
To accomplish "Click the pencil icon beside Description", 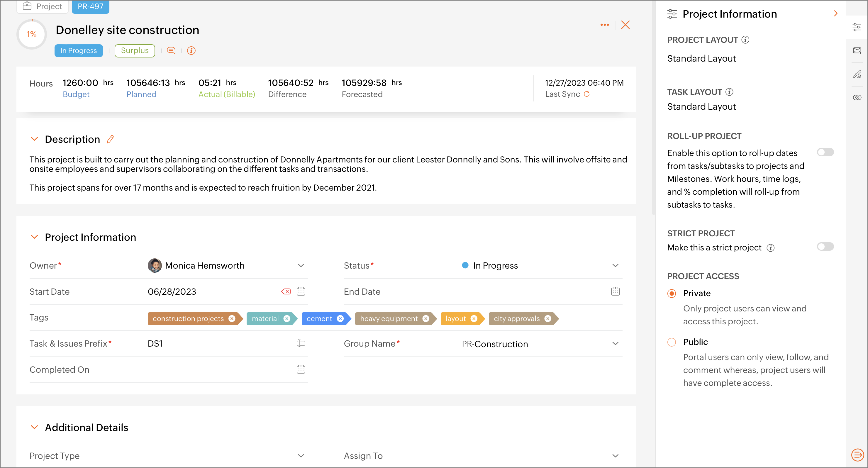I will point(110,139).
